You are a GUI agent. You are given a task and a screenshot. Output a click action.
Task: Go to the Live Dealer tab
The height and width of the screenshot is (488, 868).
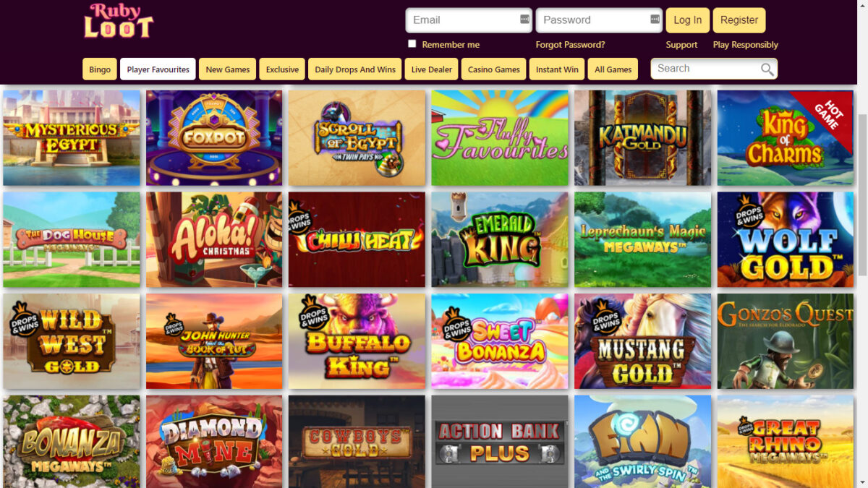(x=432, y=69)
